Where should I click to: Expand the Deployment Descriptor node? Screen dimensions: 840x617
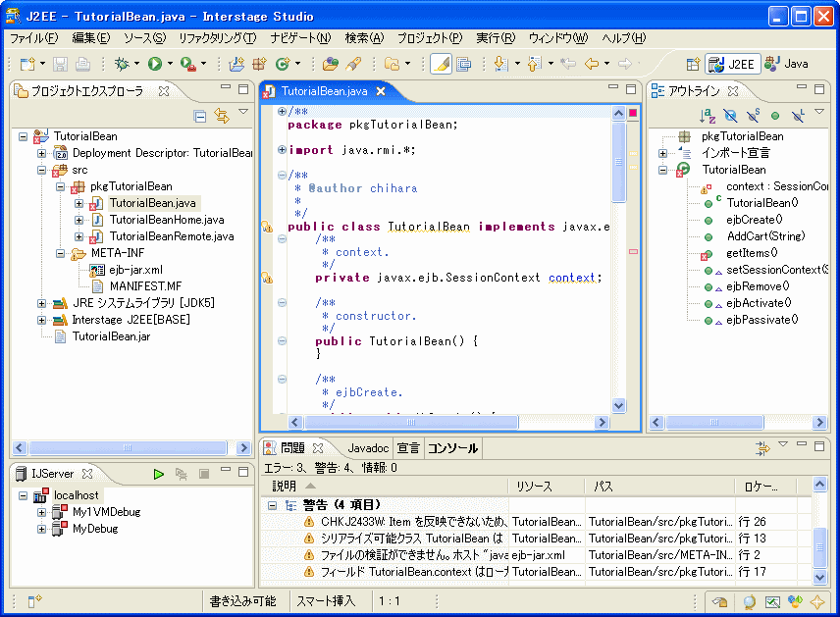[42, 154]
